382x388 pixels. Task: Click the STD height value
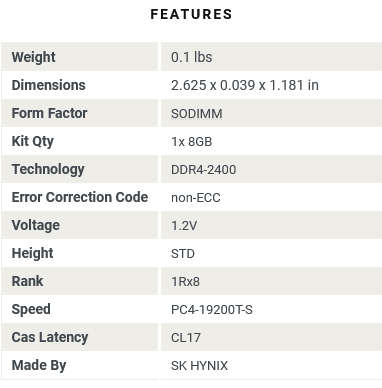183,254
